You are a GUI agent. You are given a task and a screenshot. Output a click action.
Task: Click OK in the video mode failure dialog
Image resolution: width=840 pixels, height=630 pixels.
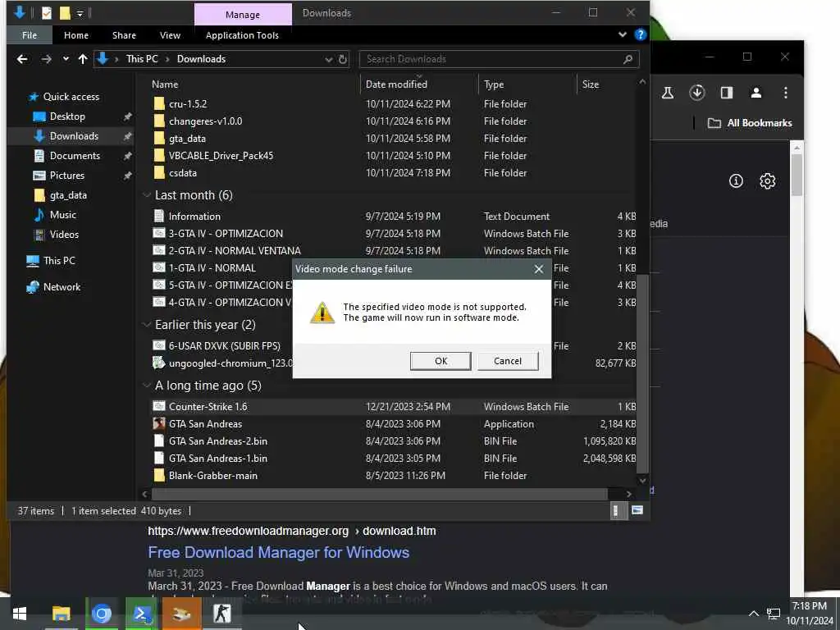click(441, 361)
